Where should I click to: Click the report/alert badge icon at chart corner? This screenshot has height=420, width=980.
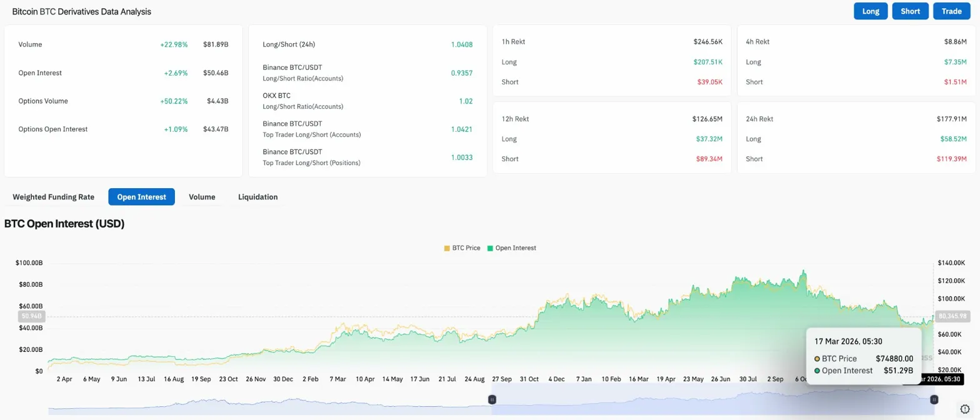tap(964, 409)
